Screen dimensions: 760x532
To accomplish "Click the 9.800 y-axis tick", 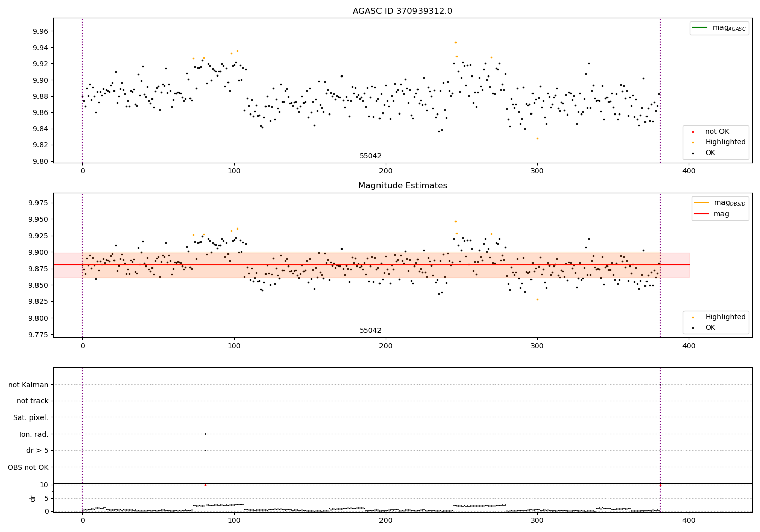I will (x=39, y=318).
